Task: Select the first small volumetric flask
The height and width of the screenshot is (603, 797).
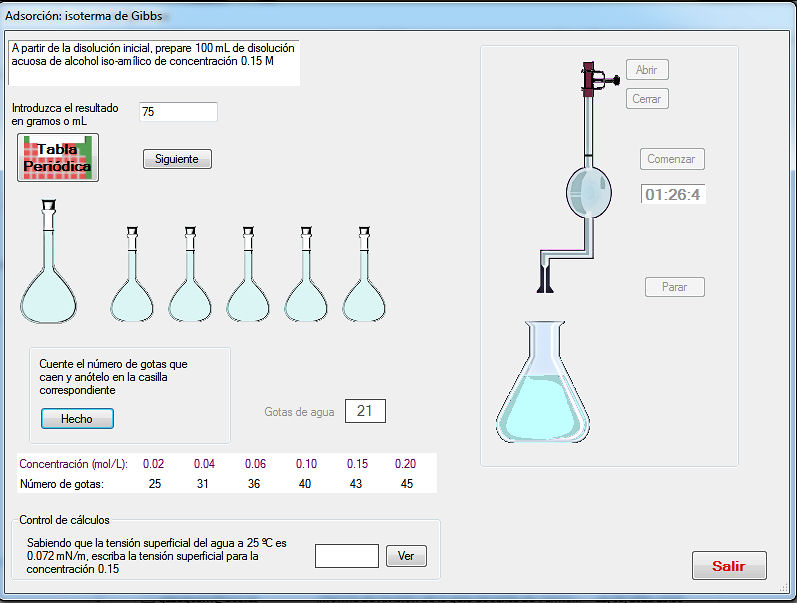Action: 132,285
